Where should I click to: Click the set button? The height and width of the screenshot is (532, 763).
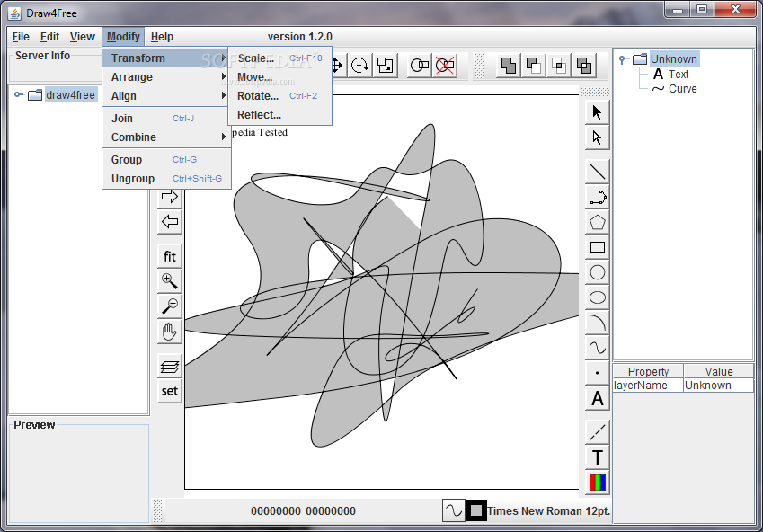[169, 391]
